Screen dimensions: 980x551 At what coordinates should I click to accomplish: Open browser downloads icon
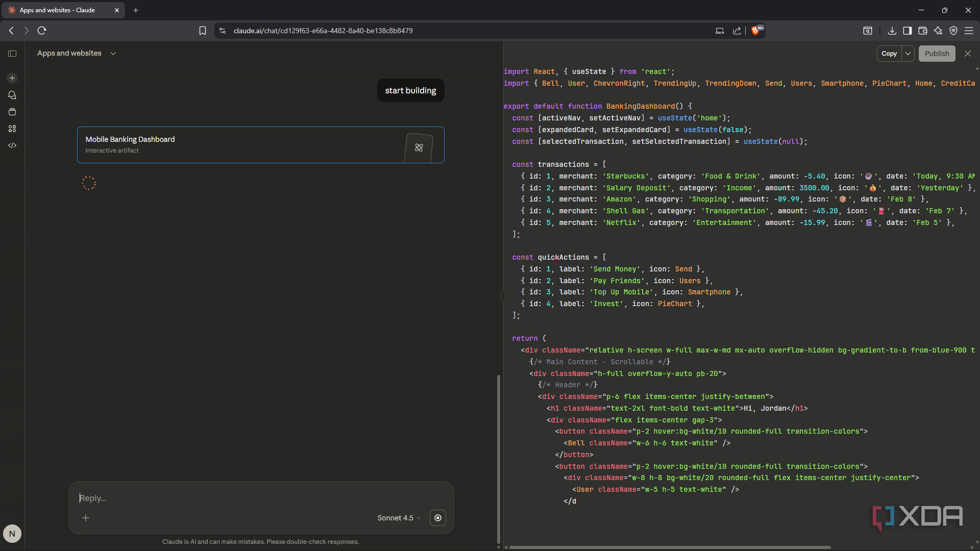coord(892,31)
